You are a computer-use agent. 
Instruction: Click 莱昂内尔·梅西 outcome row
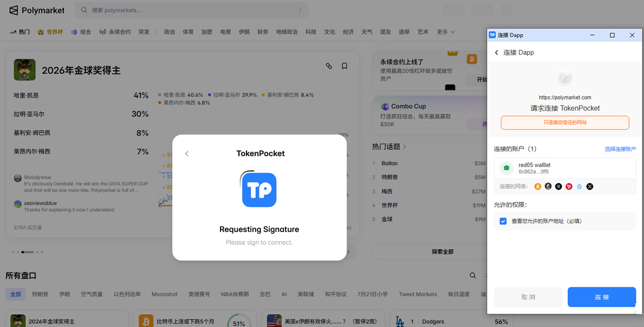coord(81,152)
